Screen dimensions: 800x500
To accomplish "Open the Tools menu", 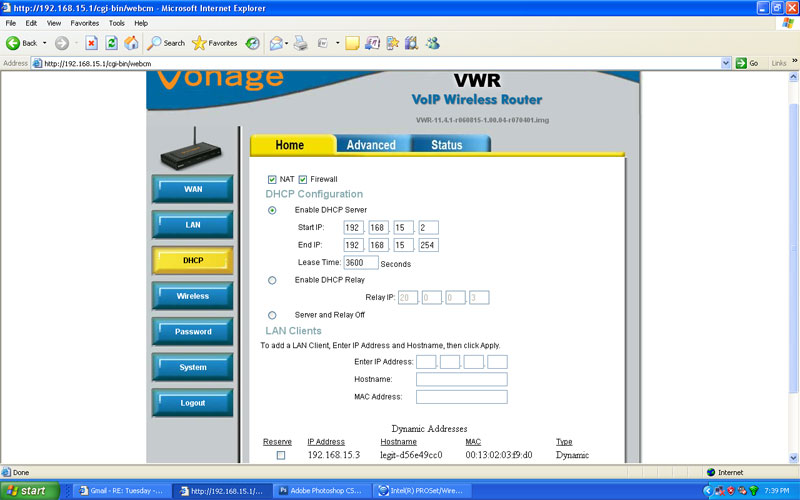I will (x=116, y=23).
